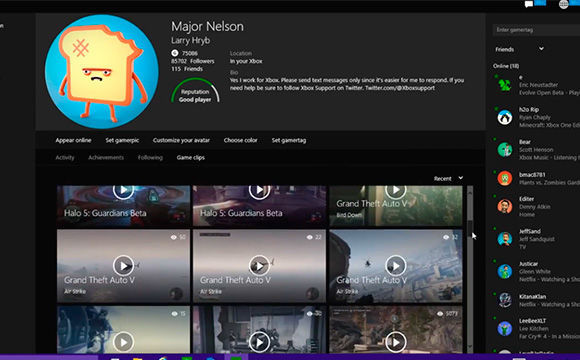Click the game clips vertical scrollbar thumb
The image size is (580, 360).
point(470,229)
